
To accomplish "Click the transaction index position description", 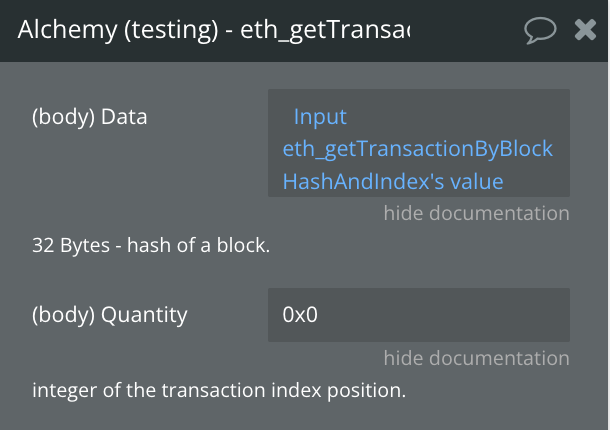I will coord(219,390).
